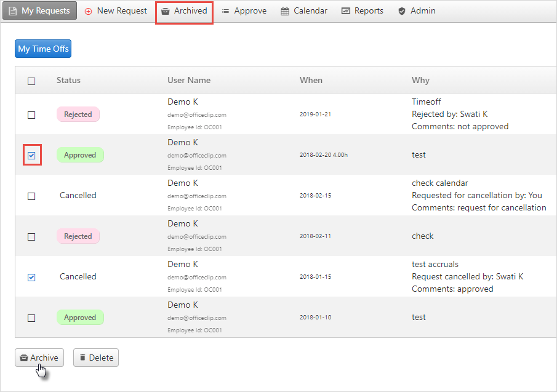The width and height of the screenshot is (557, 392).
Task: Uncheck the Cancelled 2018-01-15 request checkbox
Action: pos(31,278)
